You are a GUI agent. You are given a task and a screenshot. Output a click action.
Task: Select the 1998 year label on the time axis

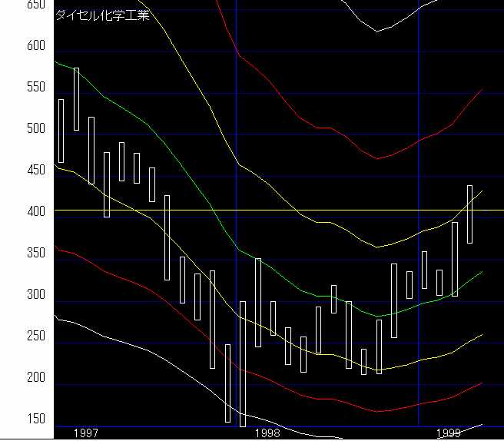coord(268,433)
